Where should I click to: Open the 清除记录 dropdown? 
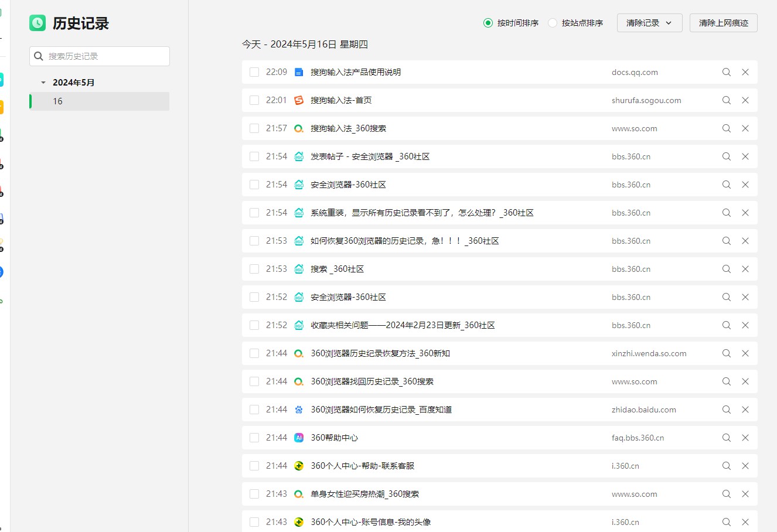pos(649,23)
